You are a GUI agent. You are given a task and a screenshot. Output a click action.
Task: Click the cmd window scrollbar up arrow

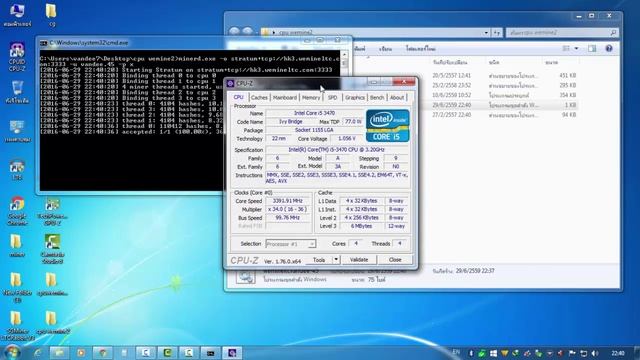click(344, 54)
